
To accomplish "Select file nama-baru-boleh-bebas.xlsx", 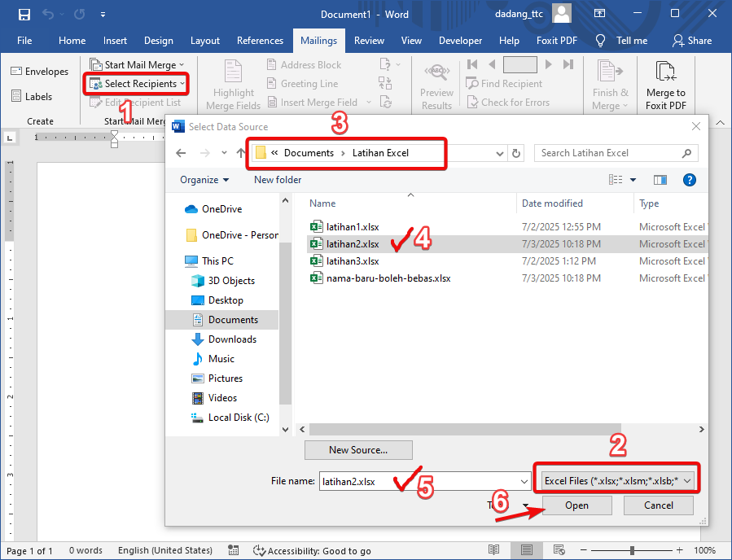I will click(x=380, y=278).
